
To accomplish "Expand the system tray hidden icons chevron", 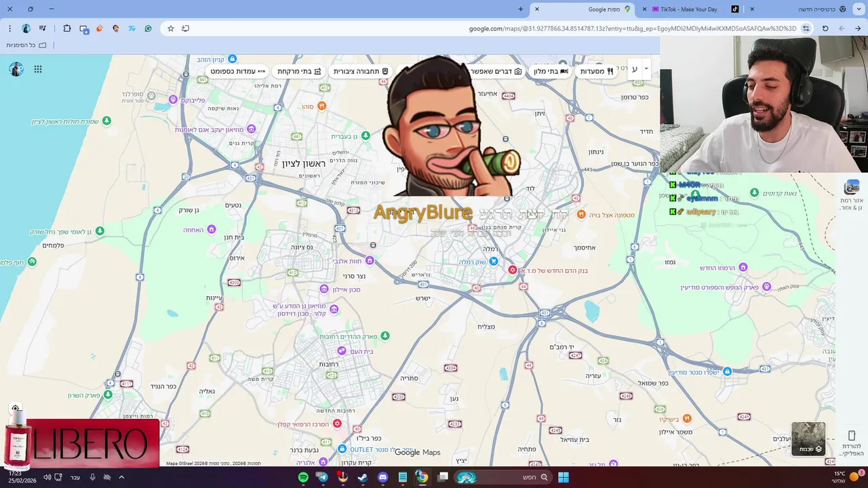I will pyautogui.click(x=121, y=477).
